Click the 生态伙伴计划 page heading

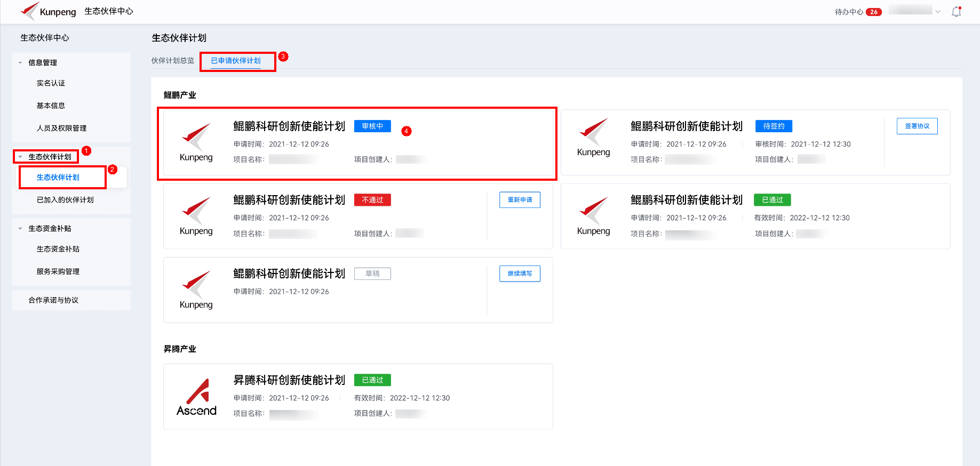179,38
